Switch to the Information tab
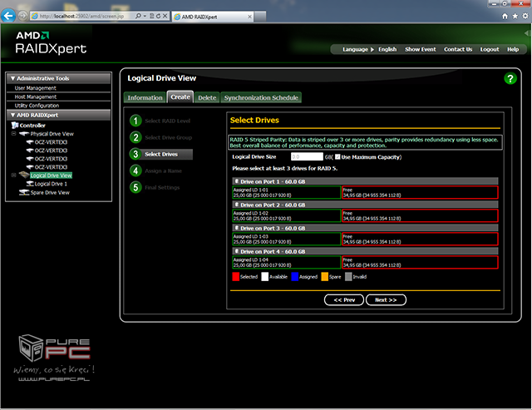 (x=145, y=98)
